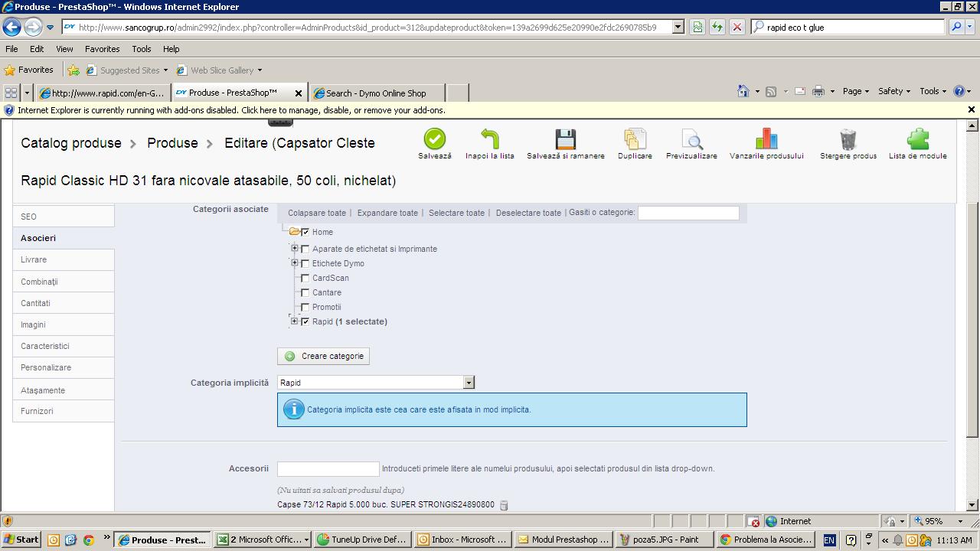Click Add to Favorites Bar icon
The image size is (980, 551).
pos(73,70)
